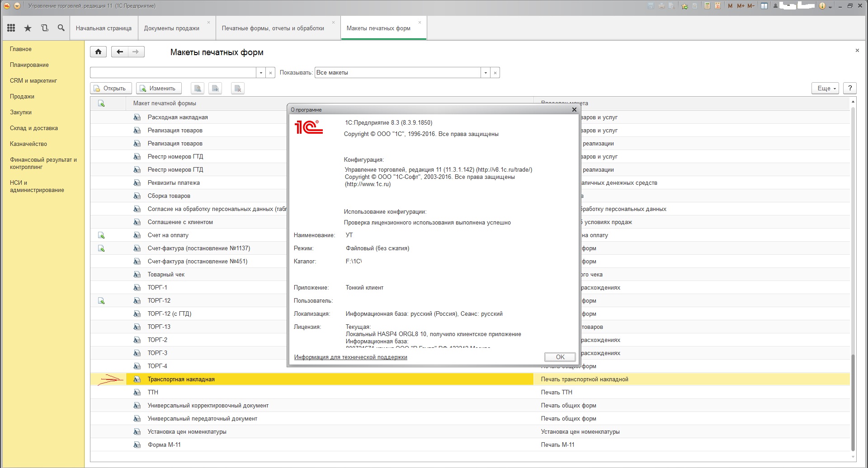The height and width of the screenshot is (468, 868).
Task: Select the Товарный чек row
Action: pyautogui.click(x=189, y=274)
